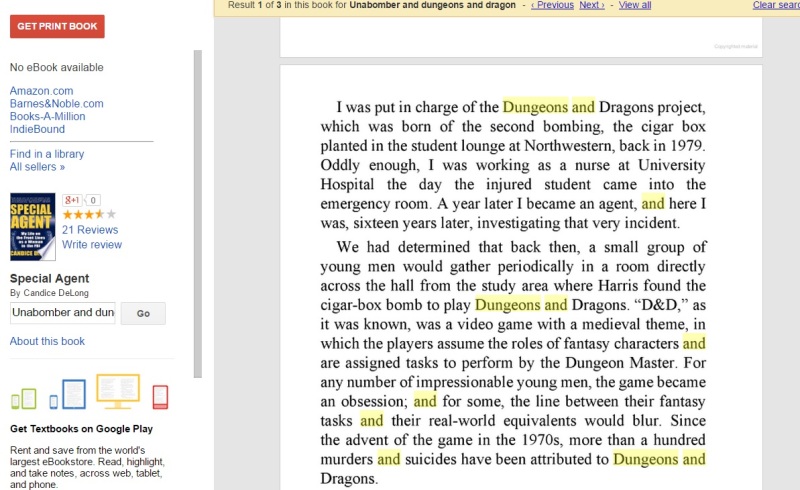Click the sidebar vertical scrollbar
Viewport: 800px width, 490px height.
click(198, 214)
